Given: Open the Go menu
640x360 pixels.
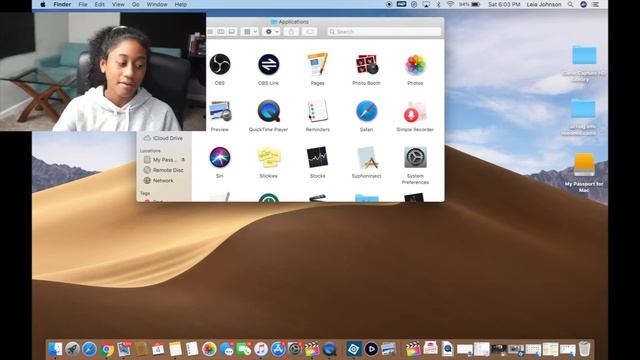Looking at the screenshot, I should click(x=136, y=4).
